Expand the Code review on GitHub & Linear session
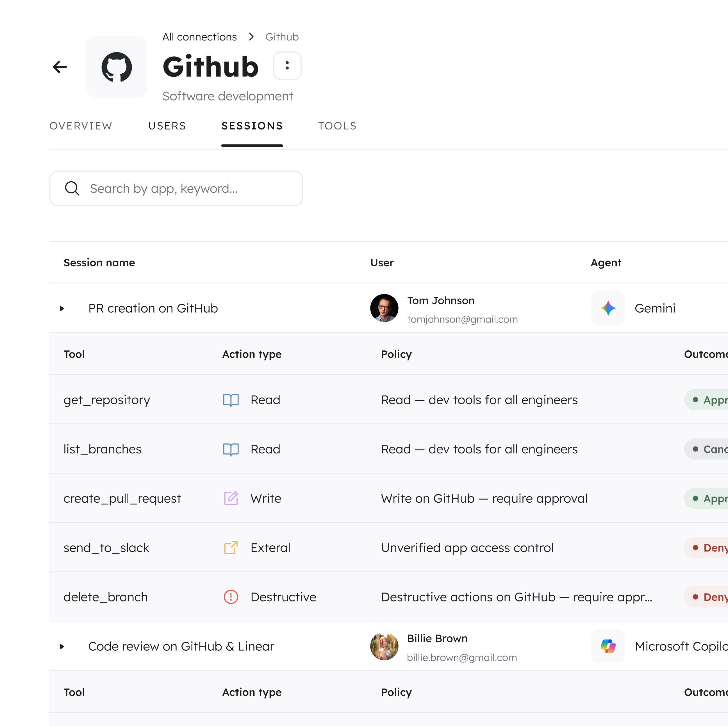The image size is (728, 726). click(x=62, y=647)
